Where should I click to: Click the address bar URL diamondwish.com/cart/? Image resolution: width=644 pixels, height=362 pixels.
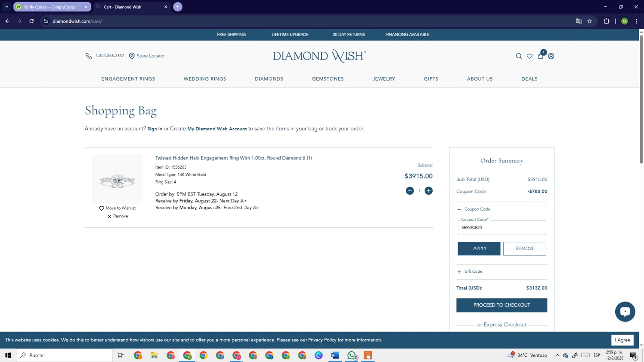click(77, 21)
